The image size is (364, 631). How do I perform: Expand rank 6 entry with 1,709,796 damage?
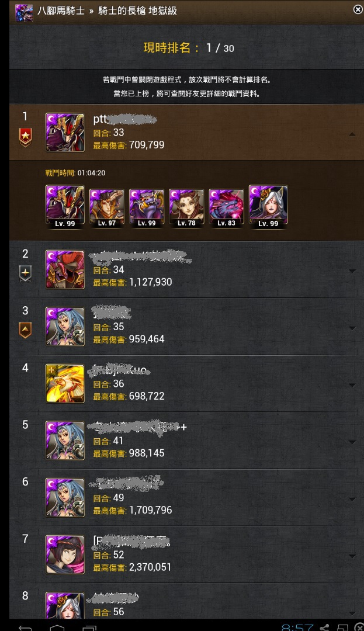click(352, 499)
